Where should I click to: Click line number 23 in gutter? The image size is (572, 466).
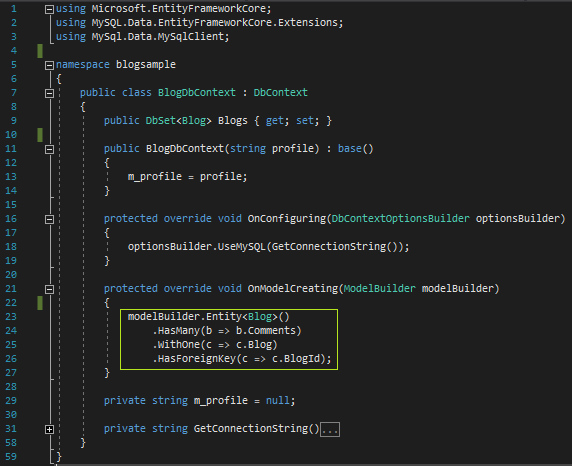point(11,316)
